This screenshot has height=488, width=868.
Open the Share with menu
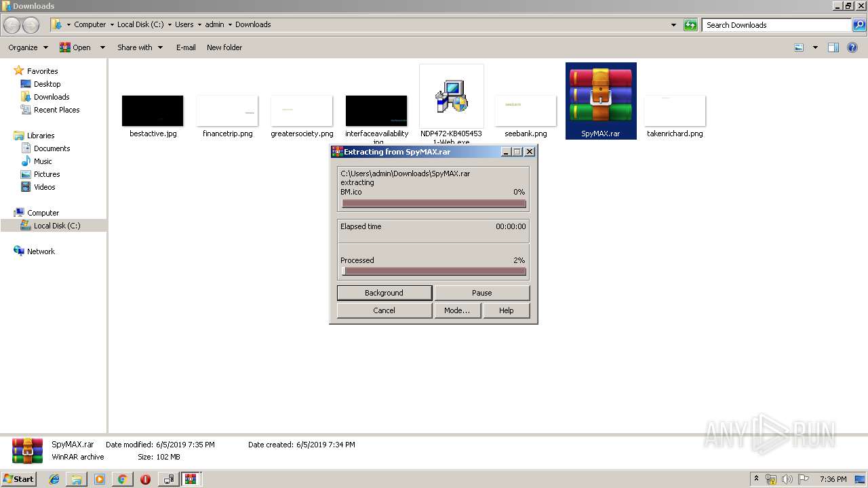click(140, 47)
